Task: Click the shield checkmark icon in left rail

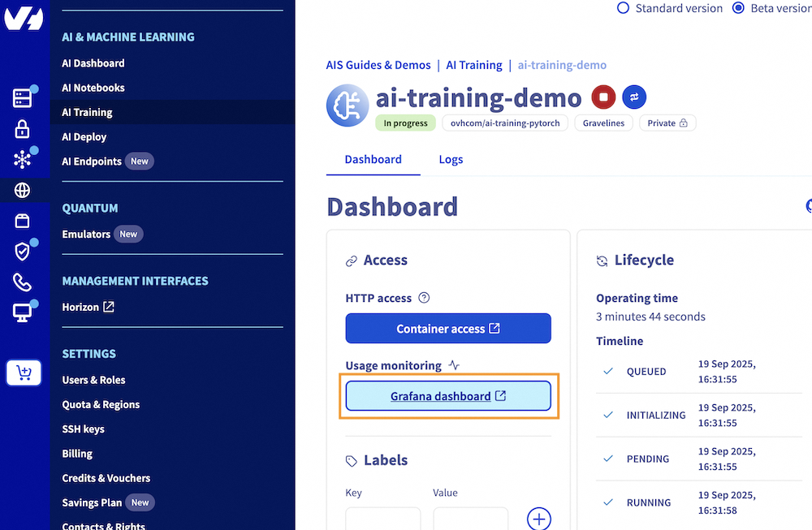Action: pos(23,252)
